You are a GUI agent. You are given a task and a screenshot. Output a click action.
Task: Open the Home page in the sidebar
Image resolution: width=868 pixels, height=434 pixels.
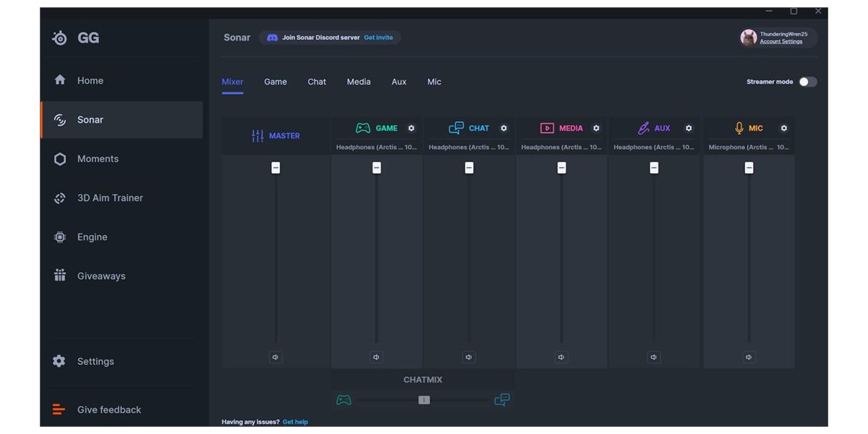coord(122,80)
